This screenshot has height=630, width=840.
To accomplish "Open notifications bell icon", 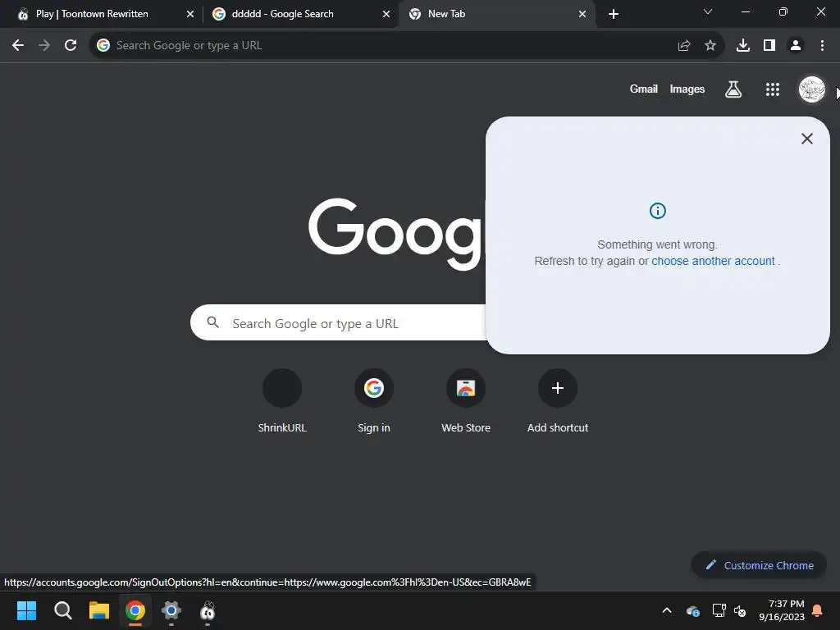I will coord(818,610).
